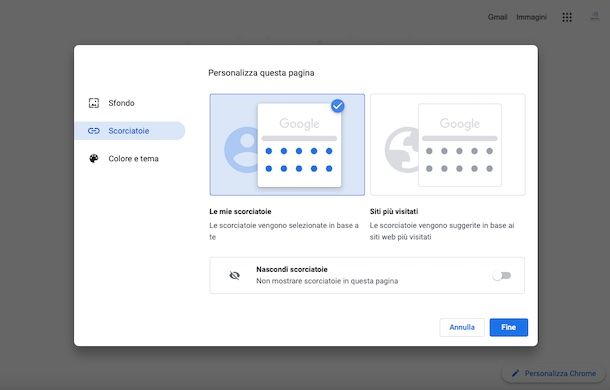This screenshot has width=610, height=390.
Task: Select the Scorciatoie sidebar item
Action: tap(129, 131)
